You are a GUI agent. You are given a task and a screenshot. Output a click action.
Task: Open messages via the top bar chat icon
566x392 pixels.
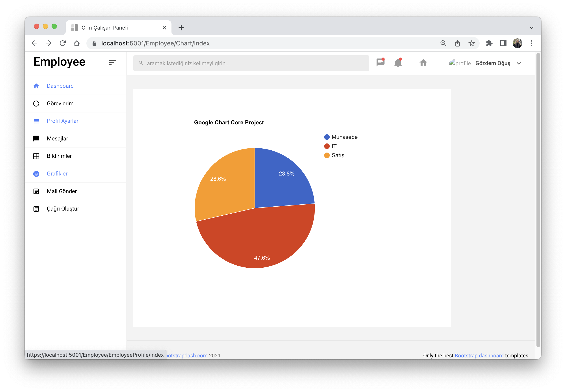tap(380, 62)
